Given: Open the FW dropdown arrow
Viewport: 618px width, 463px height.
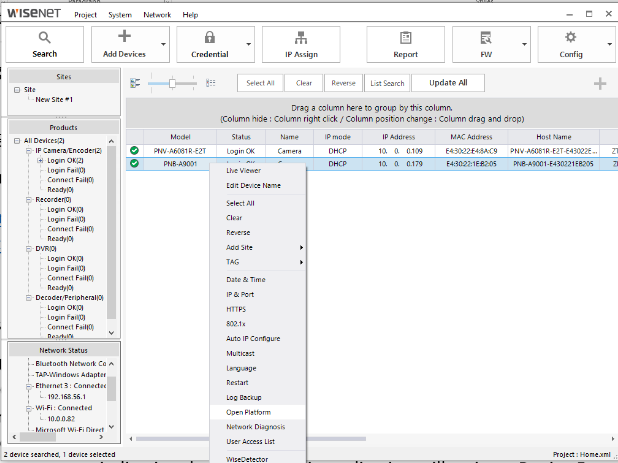Looking at the screenshot, I should coord(524,44).
